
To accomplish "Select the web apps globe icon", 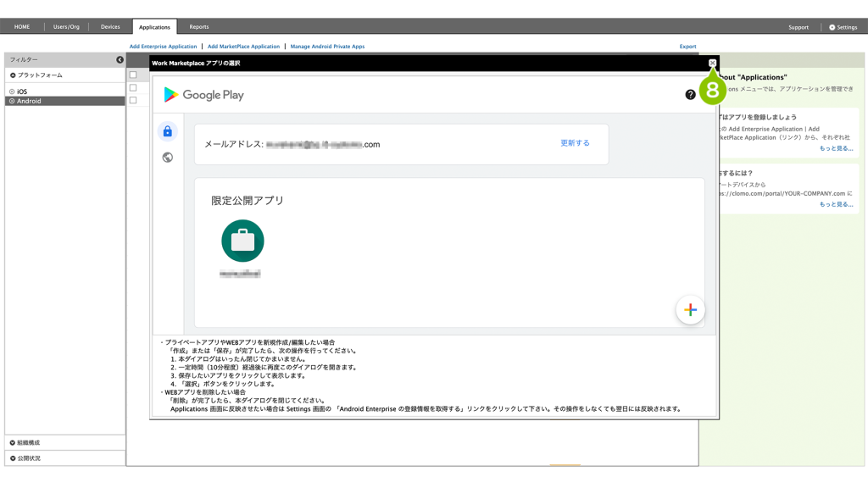I will point(168,158).
